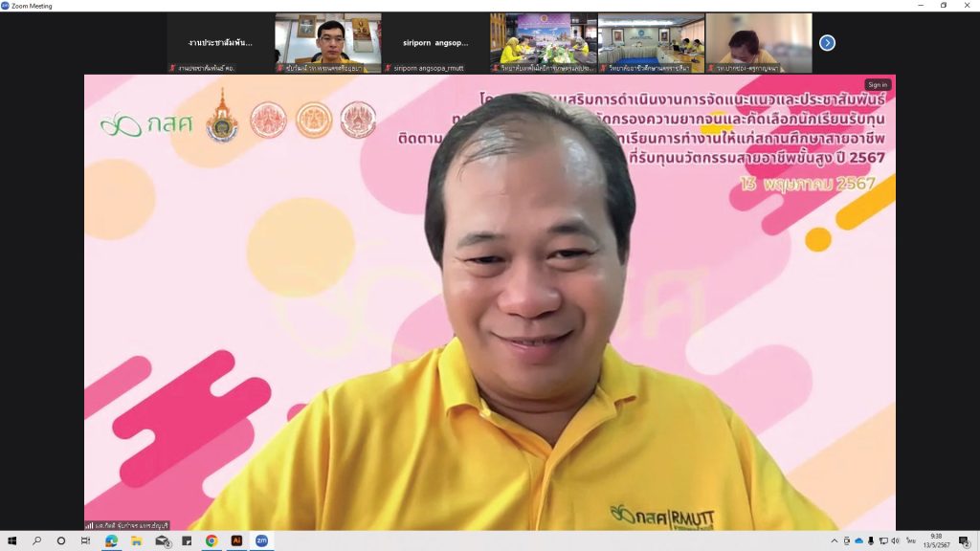This screenshot has width=980, height=551.
Task: Open File Explorer from the taskbar
Action: click(x=136, y=541)
